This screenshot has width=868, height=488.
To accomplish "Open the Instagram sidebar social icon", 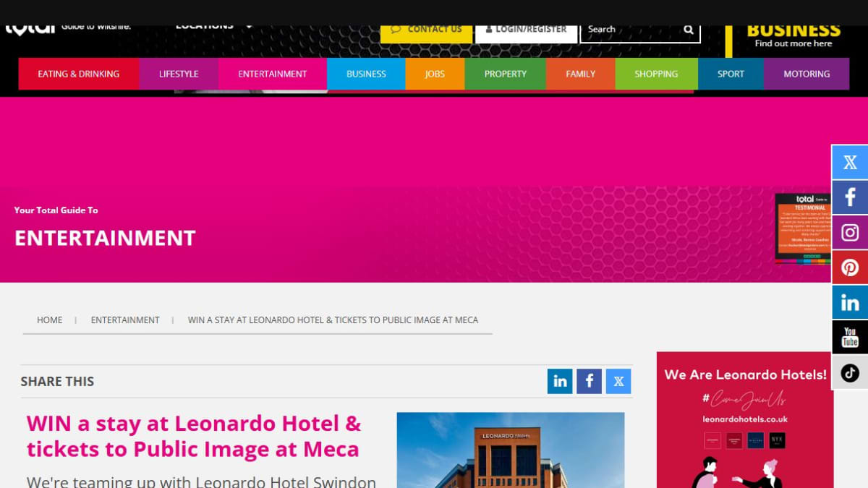I will click(x=850, y=233).
